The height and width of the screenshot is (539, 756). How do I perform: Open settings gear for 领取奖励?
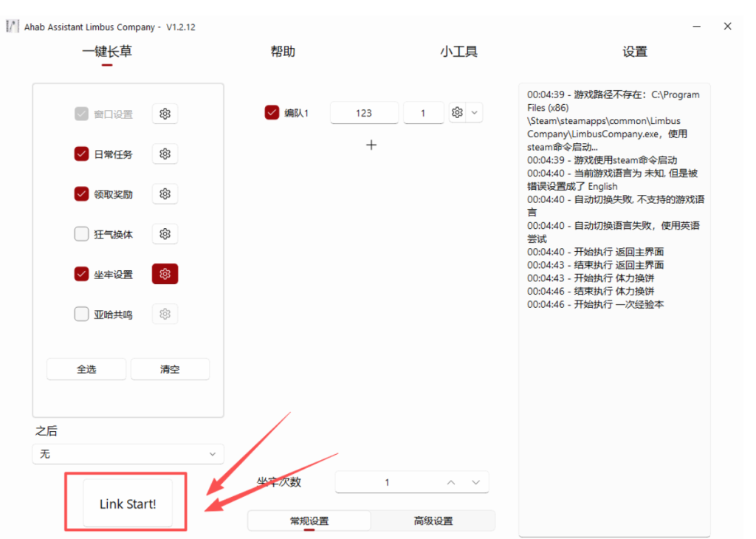[165, 193]
